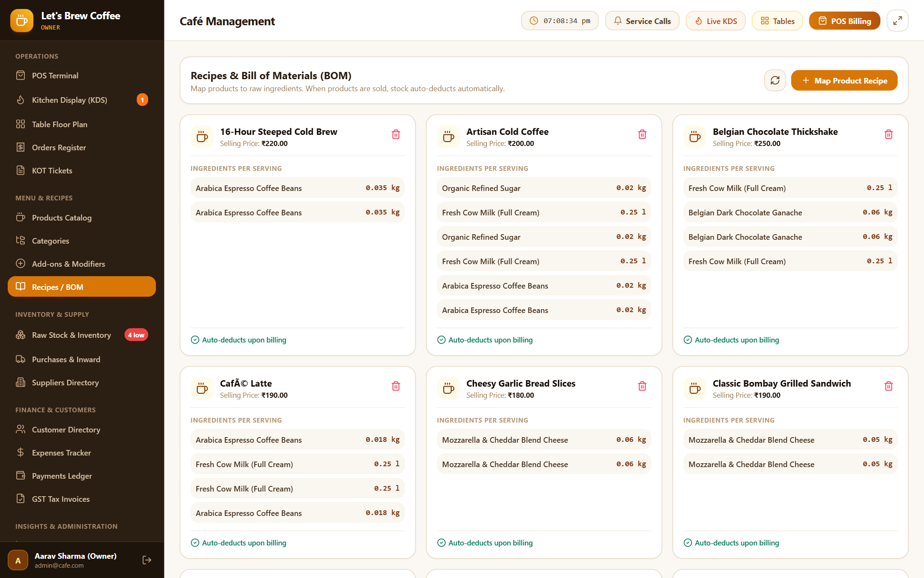Click the cup icon on Cheesy Garlic Bread card
The height and width of the screenshot is (578, 924).
[x=448, y=389]
